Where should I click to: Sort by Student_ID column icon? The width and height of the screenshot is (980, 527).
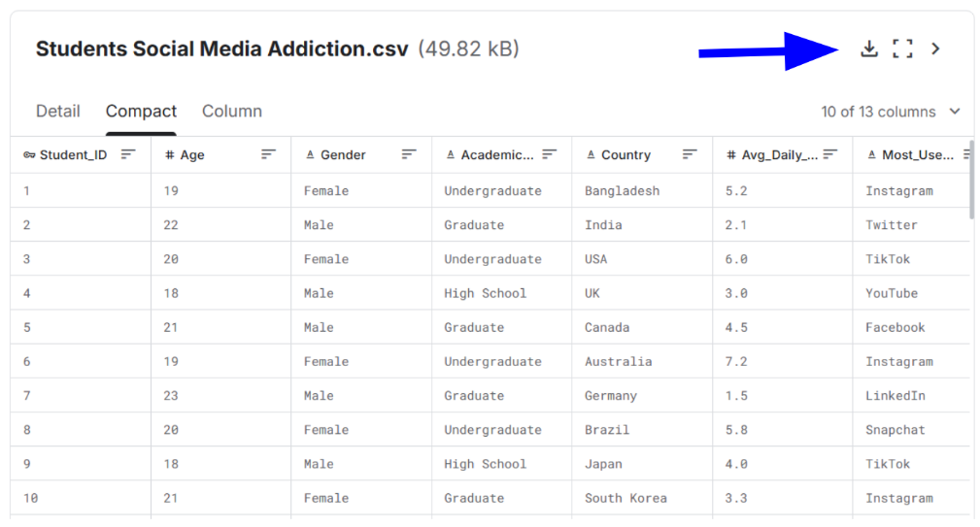pyautogui.click(x=128, y=154)
